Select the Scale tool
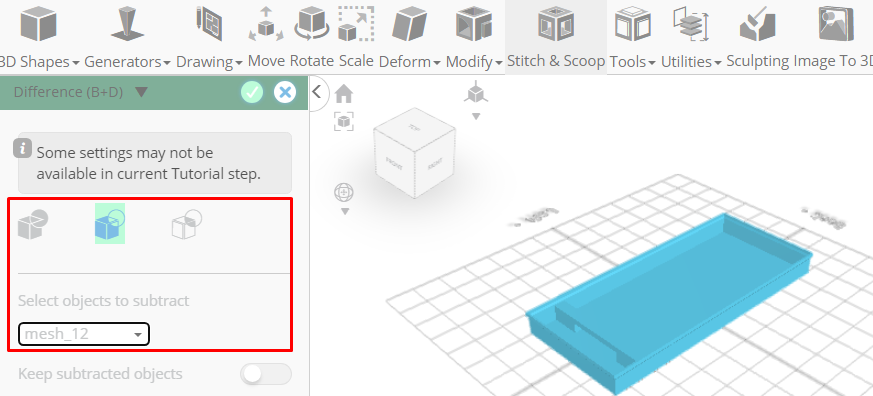 point(356,37)
